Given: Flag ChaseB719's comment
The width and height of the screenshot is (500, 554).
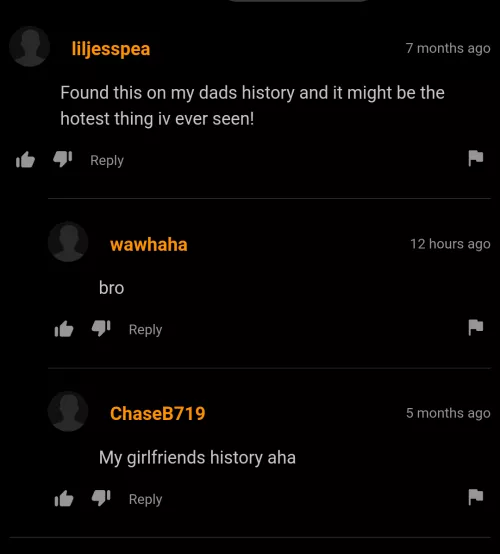Looking at the screenshot, I should [x=476, y=497].
